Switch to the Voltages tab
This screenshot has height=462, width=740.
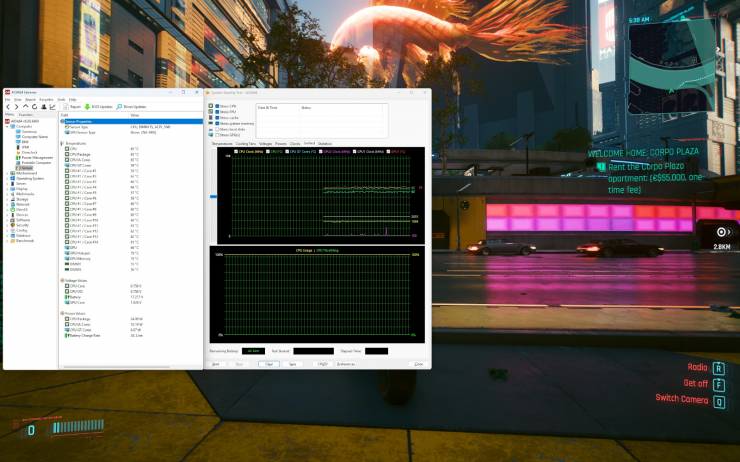tap(265, 143)
